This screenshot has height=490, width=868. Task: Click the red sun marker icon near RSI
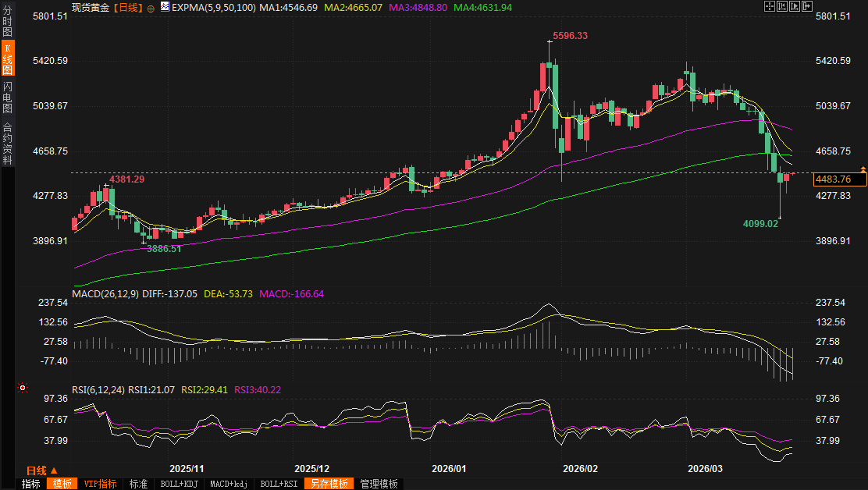click(x=23, y=388)
